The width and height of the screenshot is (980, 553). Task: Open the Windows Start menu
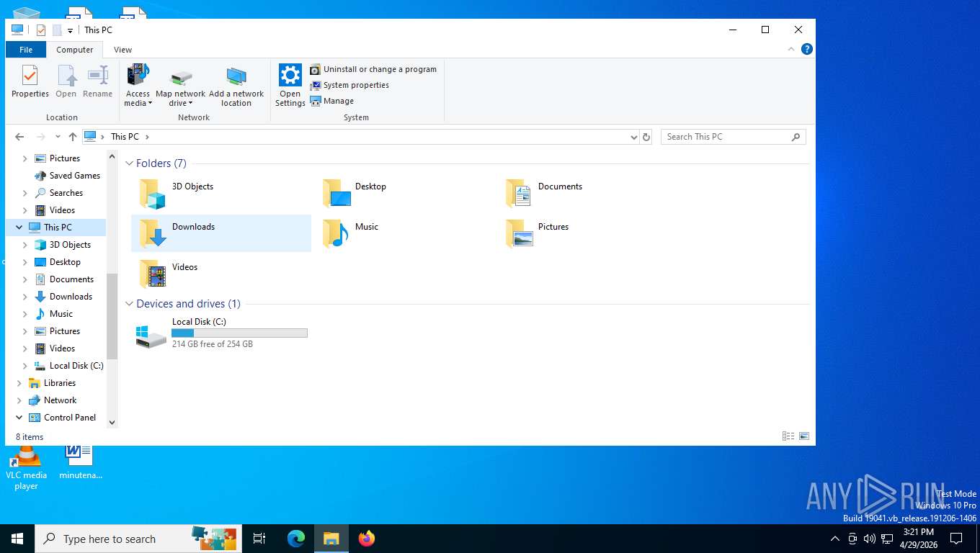pos(17,539)
